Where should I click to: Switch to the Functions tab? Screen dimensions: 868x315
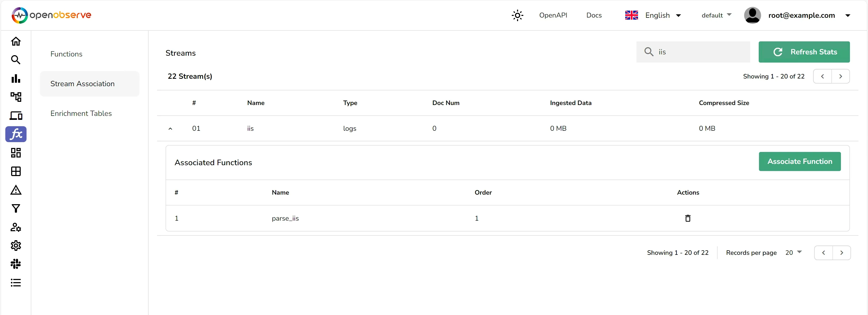tap(66, 54)
